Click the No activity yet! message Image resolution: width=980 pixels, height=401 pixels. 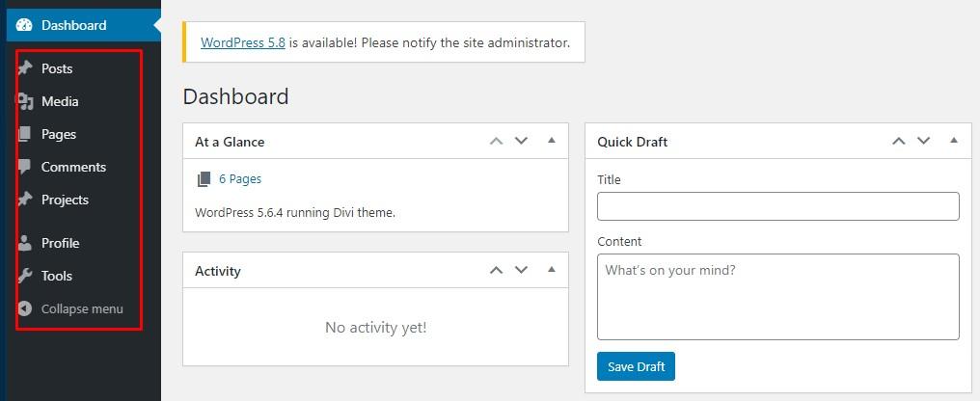coord(375,328)
